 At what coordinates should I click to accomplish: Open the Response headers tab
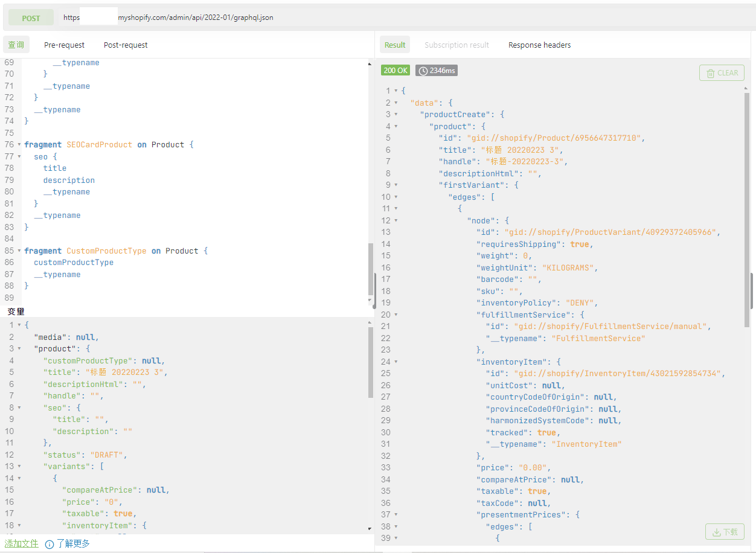pyautogui.click(x=539, y=45)
